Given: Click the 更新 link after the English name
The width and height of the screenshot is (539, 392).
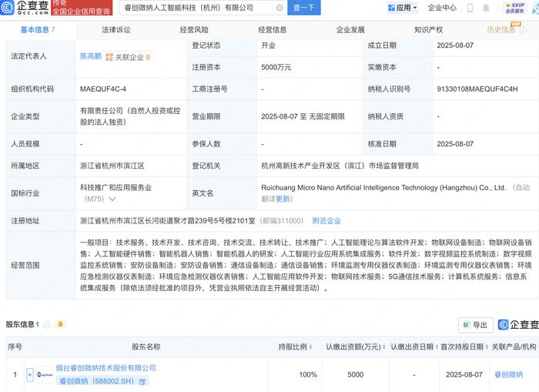Looking at the screenshot, I should [283, 199].
